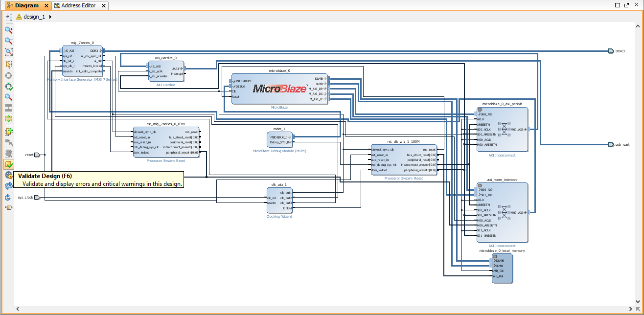Select the sys_clock input port
Image resolution: width=644 pixels, height=315 pixels.
pyautogui.click(x=37, y=198)
